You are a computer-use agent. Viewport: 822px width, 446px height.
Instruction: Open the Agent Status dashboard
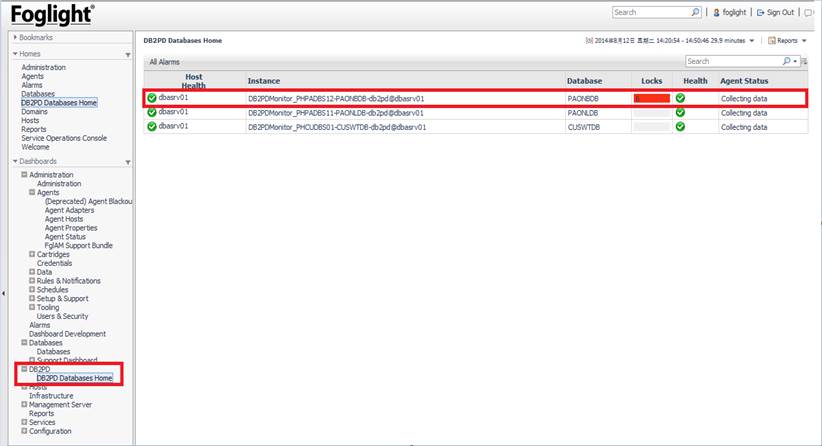click(x=70, y=237)
